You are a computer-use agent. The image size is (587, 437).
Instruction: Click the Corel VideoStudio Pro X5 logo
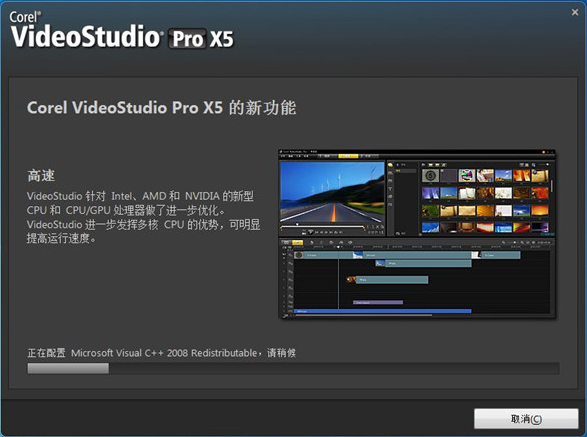click(x=122, y=30)
